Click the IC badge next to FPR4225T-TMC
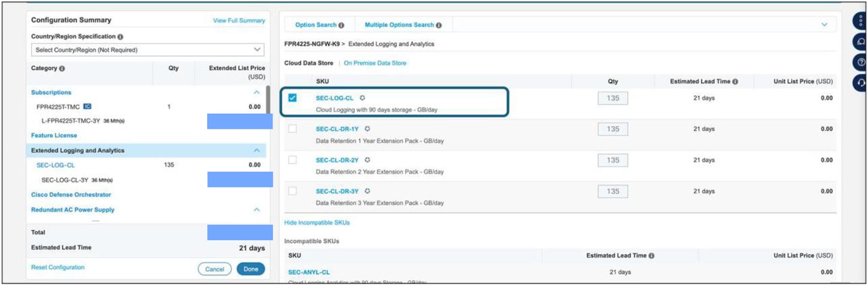This screenshot has height=286, width=868. point(87,107)
